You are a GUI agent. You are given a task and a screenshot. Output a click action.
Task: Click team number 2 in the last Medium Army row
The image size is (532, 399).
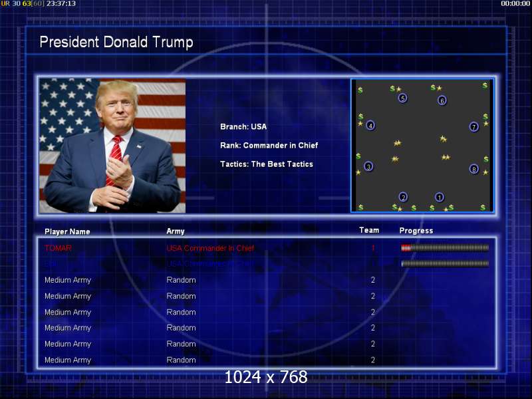click(373, 360)
